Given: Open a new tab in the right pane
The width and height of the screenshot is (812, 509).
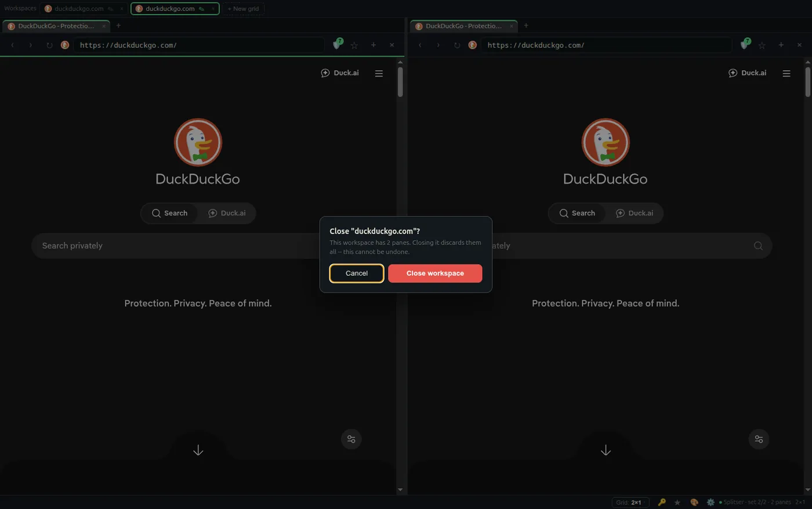Looking at the screenshot, I should click(526, 26).
